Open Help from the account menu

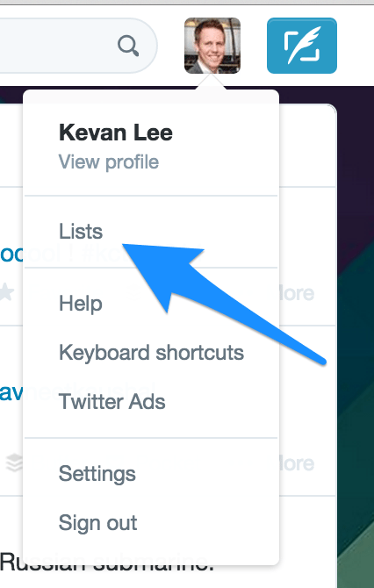[x=80, y=304]
